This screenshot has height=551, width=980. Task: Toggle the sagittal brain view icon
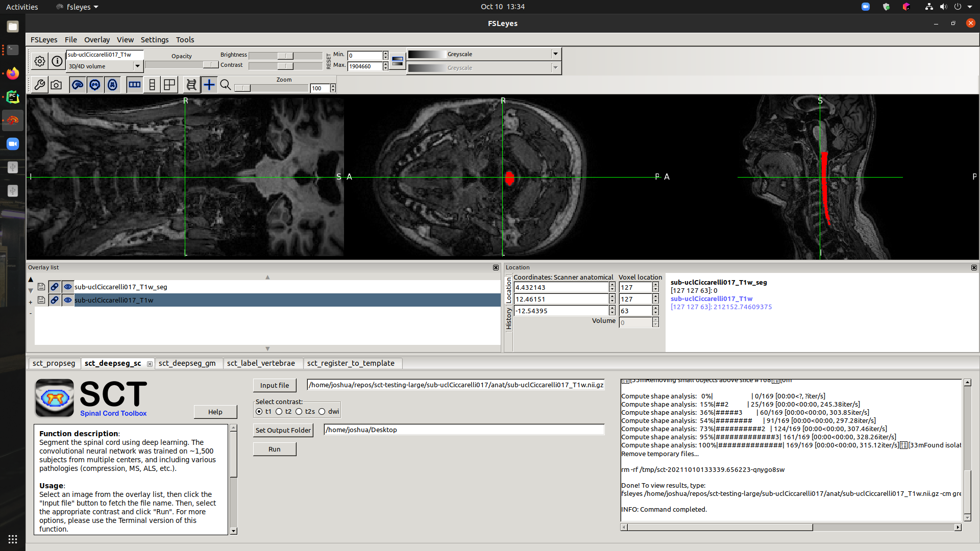tap(78, 85)
